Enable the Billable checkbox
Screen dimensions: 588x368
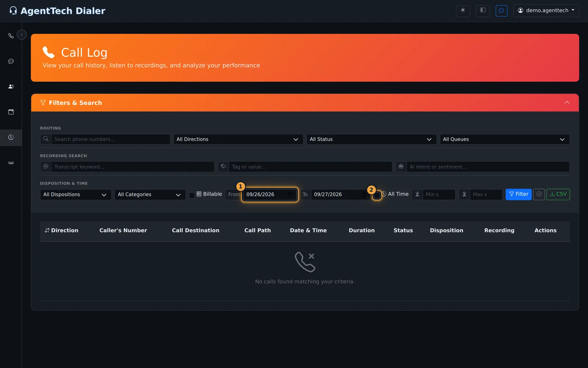pos(192,195)
